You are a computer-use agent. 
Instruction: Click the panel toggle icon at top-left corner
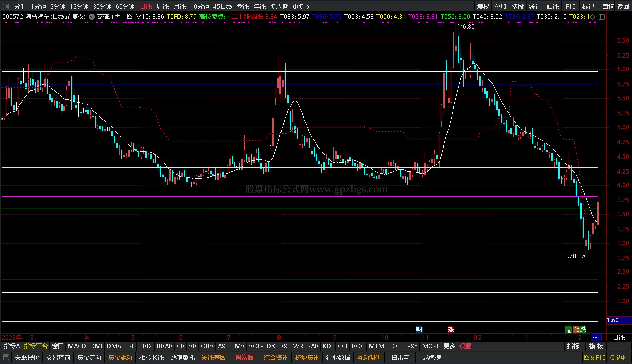point(6,6)
